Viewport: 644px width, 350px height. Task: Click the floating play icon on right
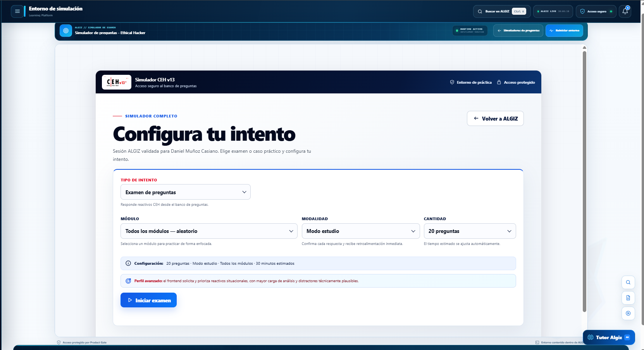click(x=628, y=313)
